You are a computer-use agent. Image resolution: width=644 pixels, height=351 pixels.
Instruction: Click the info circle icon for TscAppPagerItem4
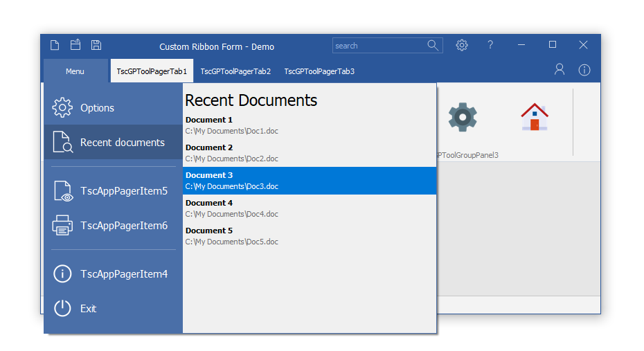click(62, 274)
